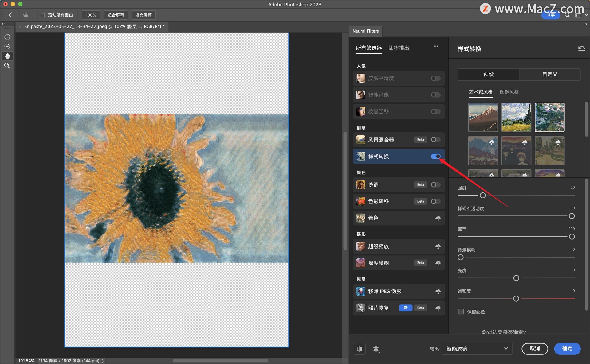
Task: Turn off the 样式转换 filter switch
Action: click(436, 156)
